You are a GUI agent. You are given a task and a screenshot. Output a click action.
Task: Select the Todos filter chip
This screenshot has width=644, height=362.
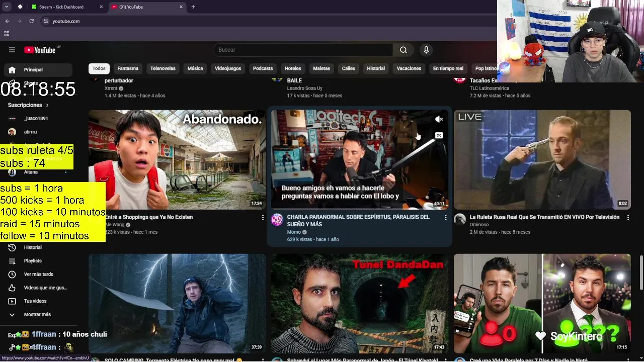tap(99, 68)
